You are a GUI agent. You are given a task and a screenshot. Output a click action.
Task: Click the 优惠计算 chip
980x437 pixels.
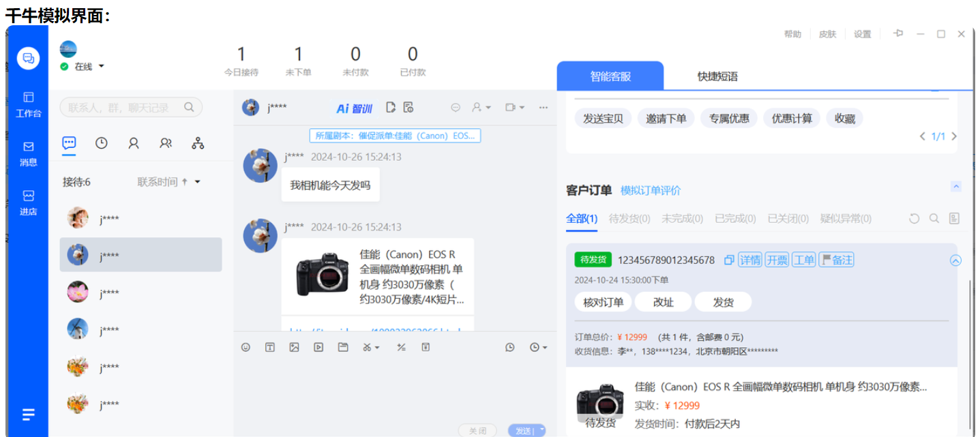(792, 118)
